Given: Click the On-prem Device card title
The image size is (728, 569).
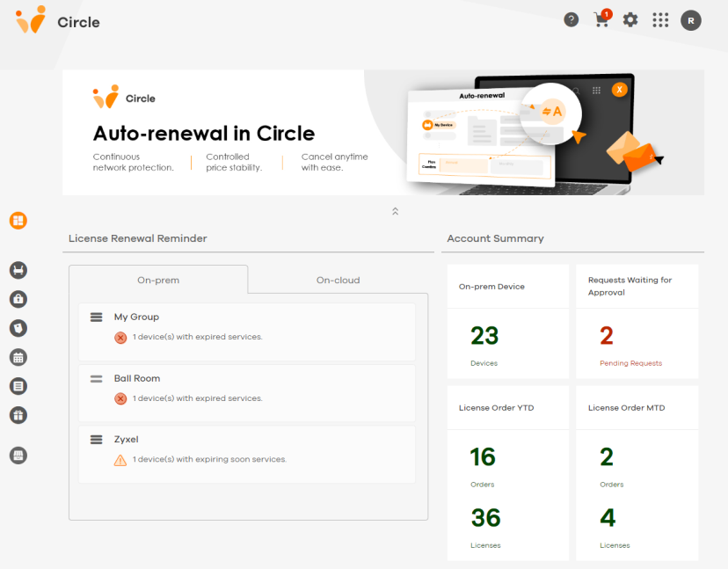Looking at the screenshot, I should [491, 287].
